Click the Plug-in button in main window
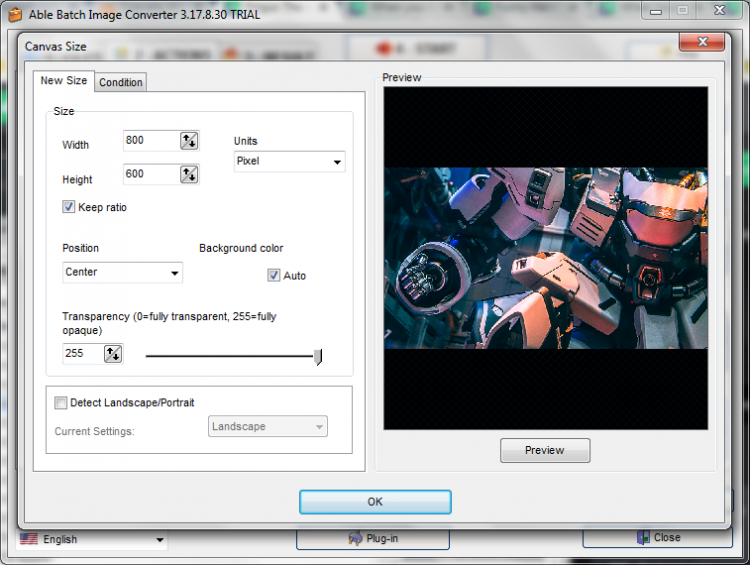The image size is (750, 565). pyautogui.click(x=373, y=539)
